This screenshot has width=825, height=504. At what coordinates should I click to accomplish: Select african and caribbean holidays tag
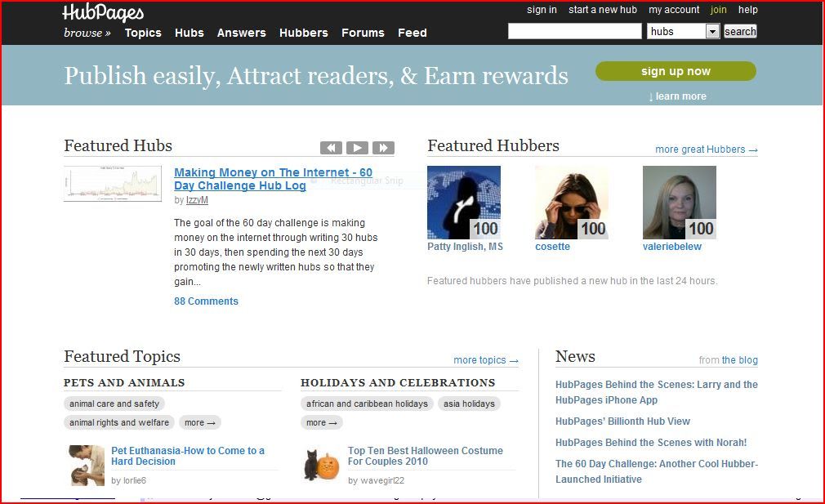pos(367,404)
